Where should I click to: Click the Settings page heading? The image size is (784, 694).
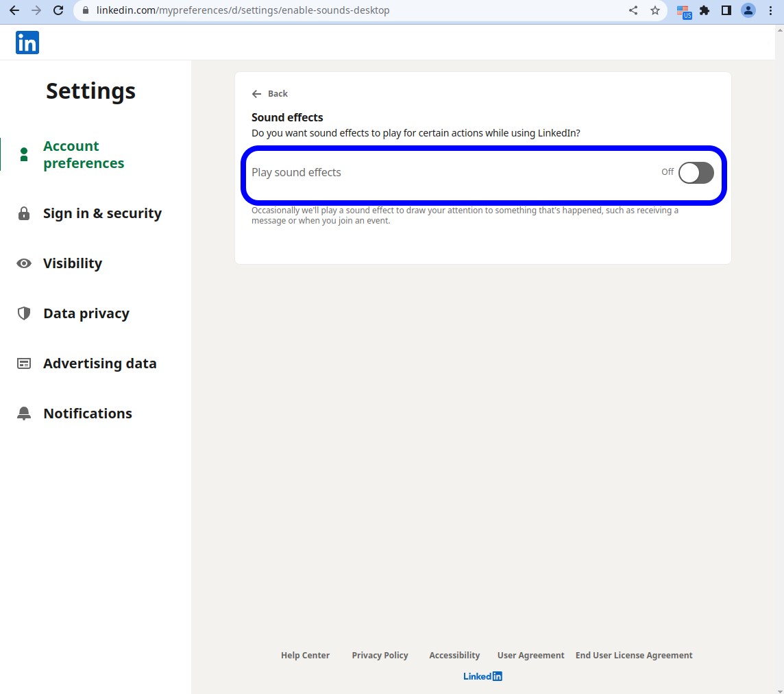click(x=90, y=91)
